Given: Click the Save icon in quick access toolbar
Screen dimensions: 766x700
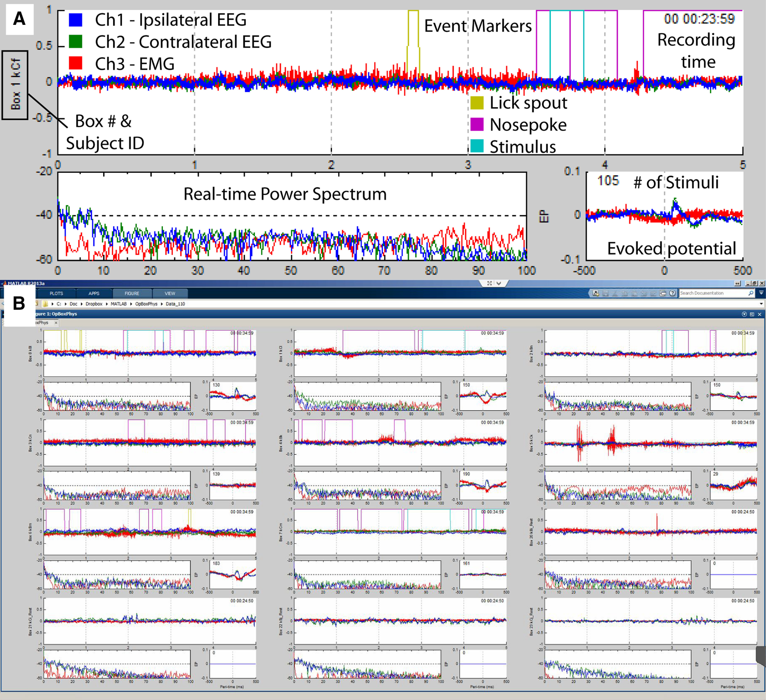Looking at the screenshot, I should [606, 293].
